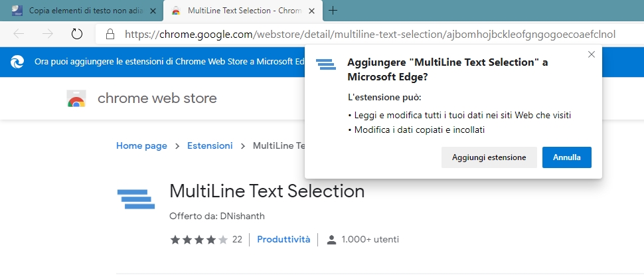644x275 pixels.
Task: Dismiss the add-extension dialog with X
Action: pos(591,54)
